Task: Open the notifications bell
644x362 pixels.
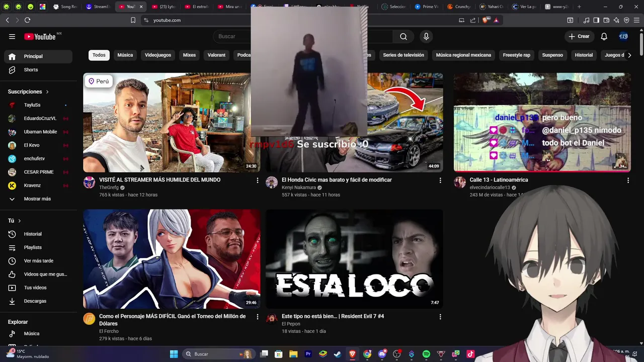Action: pos(604,36)
